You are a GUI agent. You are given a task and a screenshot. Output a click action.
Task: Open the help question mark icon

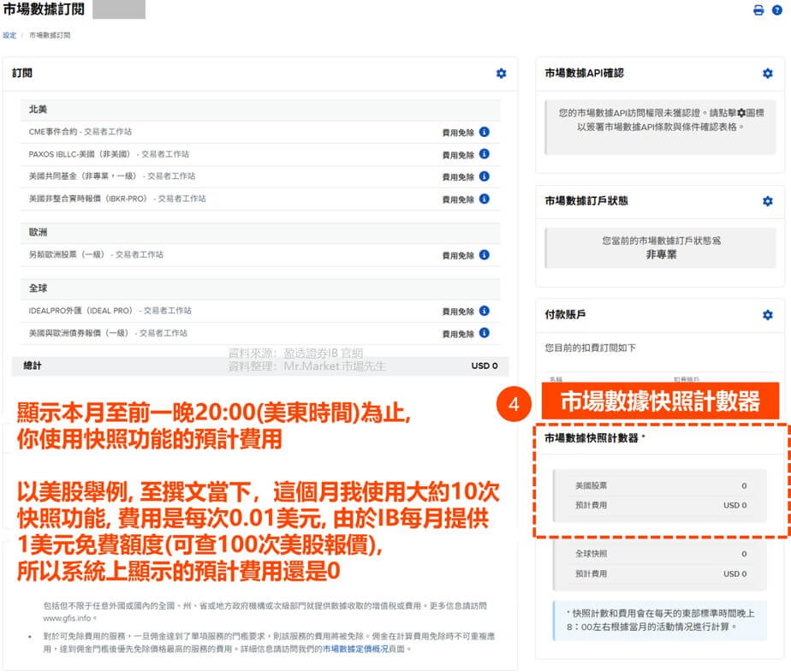776,9
